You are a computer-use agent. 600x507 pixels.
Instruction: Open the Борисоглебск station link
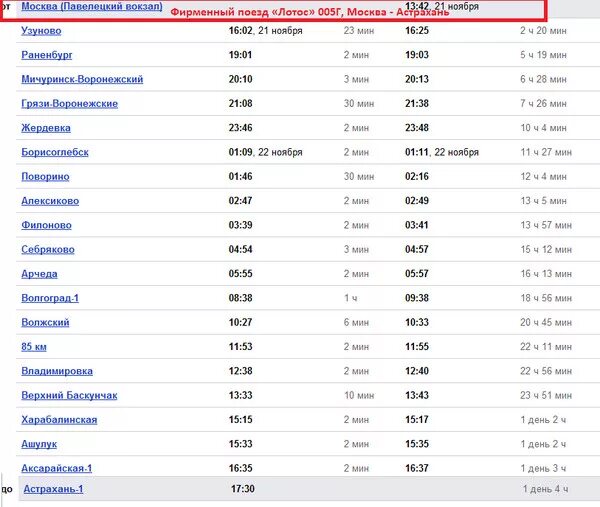click(55, 152)
